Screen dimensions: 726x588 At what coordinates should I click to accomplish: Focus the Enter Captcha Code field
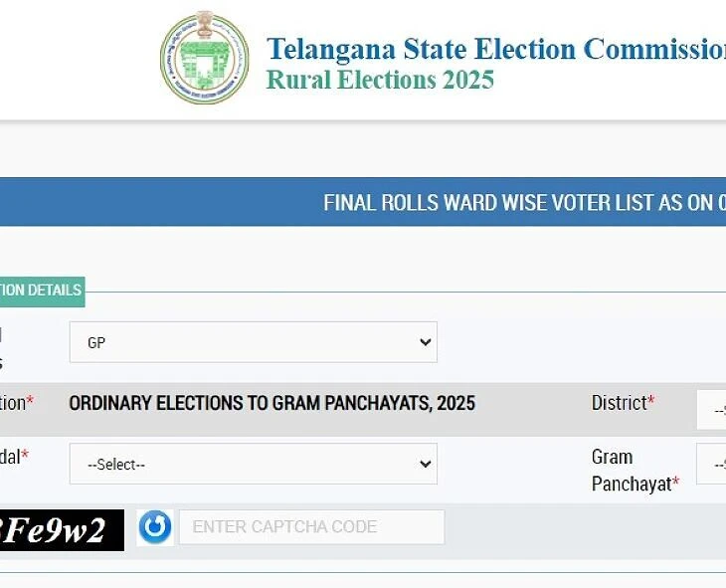click(310, 527)
